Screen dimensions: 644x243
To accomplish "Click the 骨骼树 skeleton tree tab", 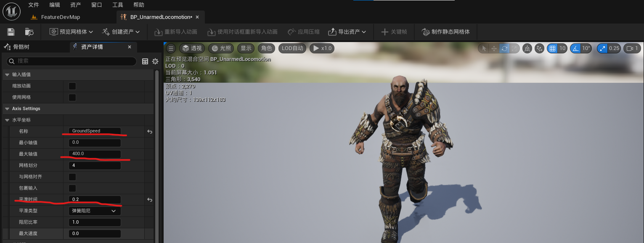I will tap(18, 47).
